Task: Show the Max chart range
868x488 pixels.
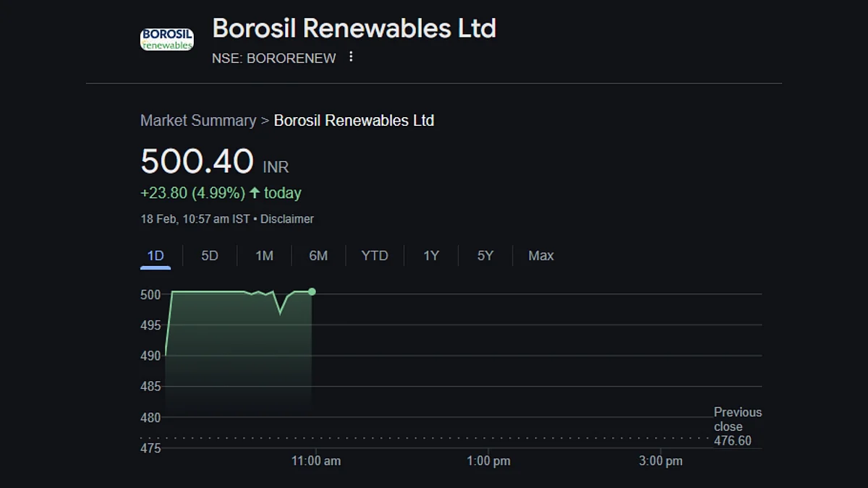Action: tap(541, 255)
